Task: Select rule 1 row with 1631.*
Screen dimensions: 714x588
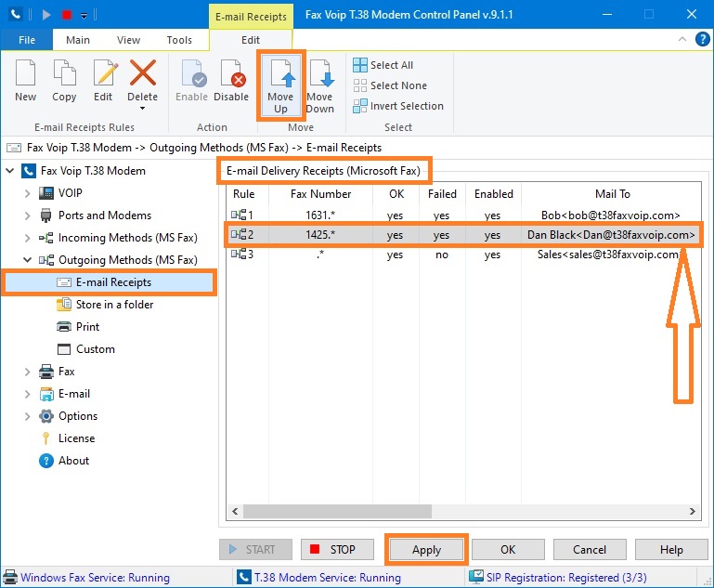Action: pyautogui.click(x=463, y=215)
